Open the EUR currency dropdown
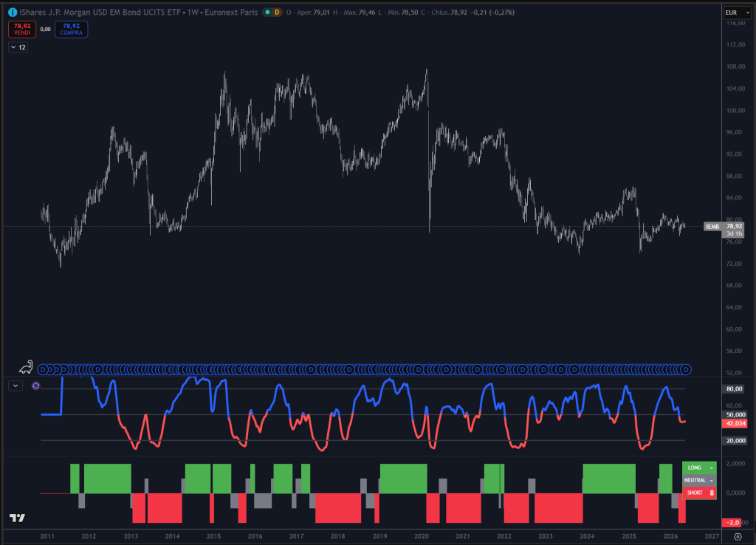The height and width of the screenshot is (545, 756). [x=738, y=13]
